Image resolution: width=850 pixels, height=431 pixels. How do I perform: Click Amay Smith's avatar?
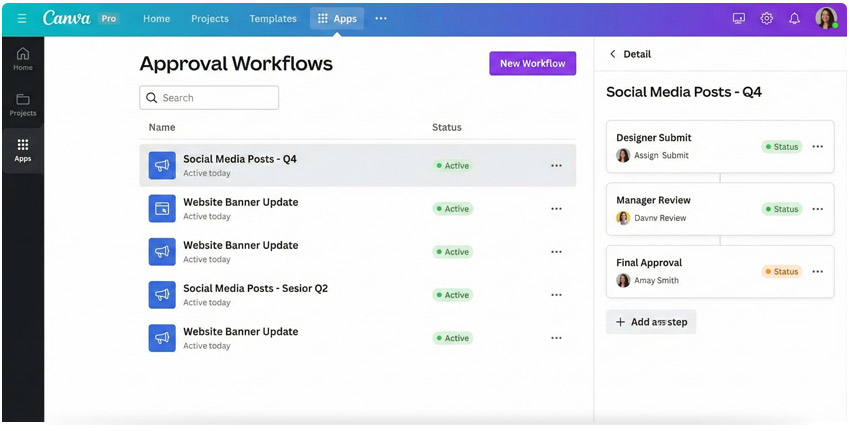click(623, 280)
